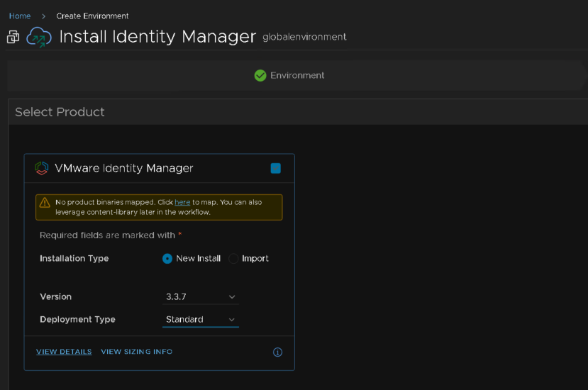
Task: Open the VIEW SIZING INFO link
Action: pyautogui.click(x=137, y=352)
